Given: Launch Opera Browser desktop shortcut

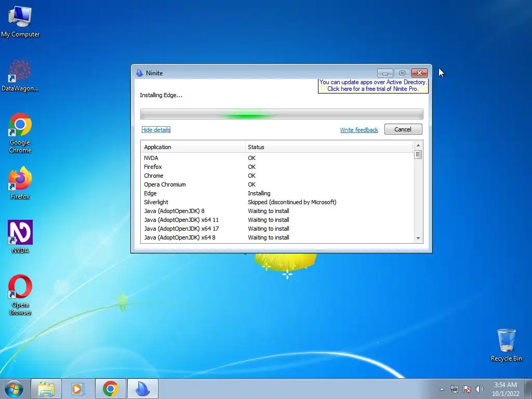Looking at the screenshot, I should 20,295.
